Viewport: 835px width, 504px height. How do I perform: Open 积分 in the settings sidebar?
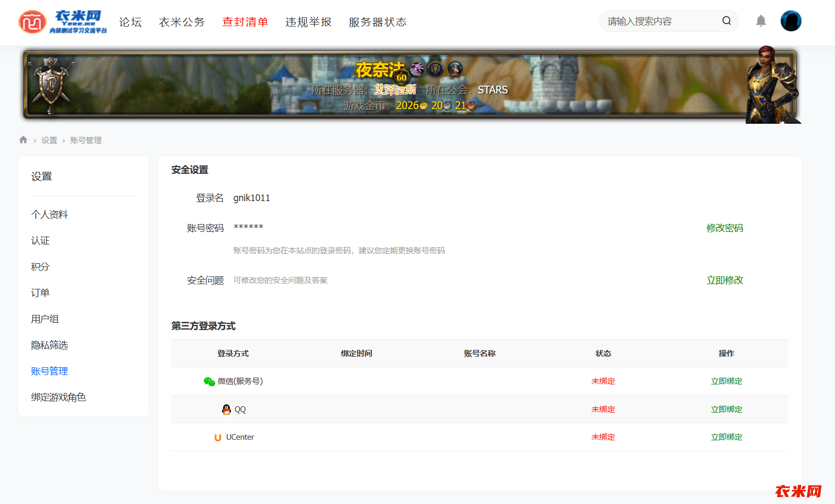tap(40, 267)
